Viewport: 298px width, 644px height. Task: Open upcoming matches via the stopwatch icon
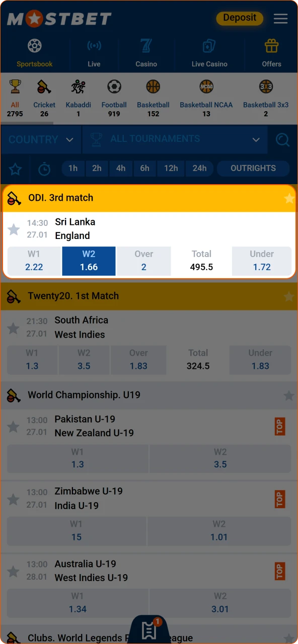(x=44, y=169)
